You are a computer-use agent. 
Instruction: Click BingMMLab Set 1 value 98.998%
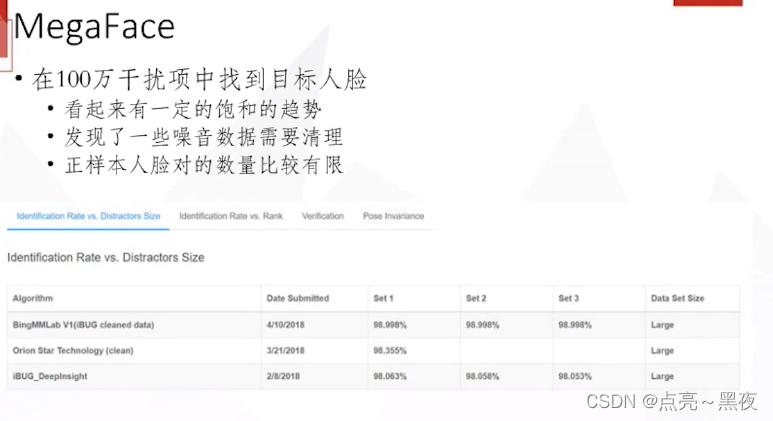(x=390, y=325)
